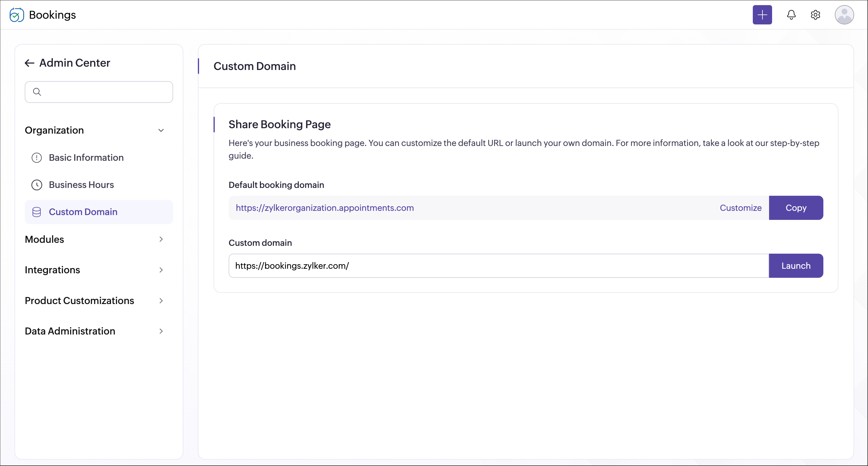Expand the Modules section chevron
The image size is (868, 466).
(161, 239)
